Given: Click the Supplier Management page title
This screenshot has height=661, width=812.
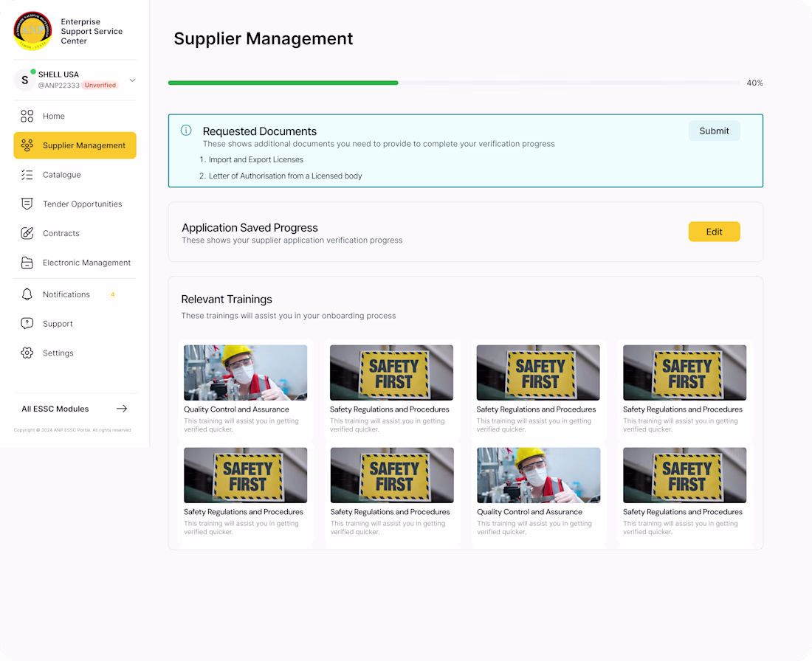Looking at the screenshot, I should click(263, 39).
